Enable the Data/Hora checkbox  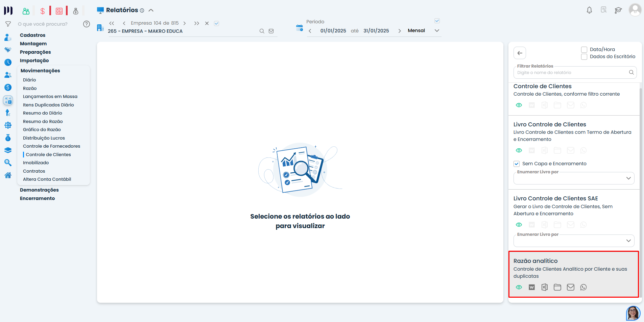coord(584,50)
